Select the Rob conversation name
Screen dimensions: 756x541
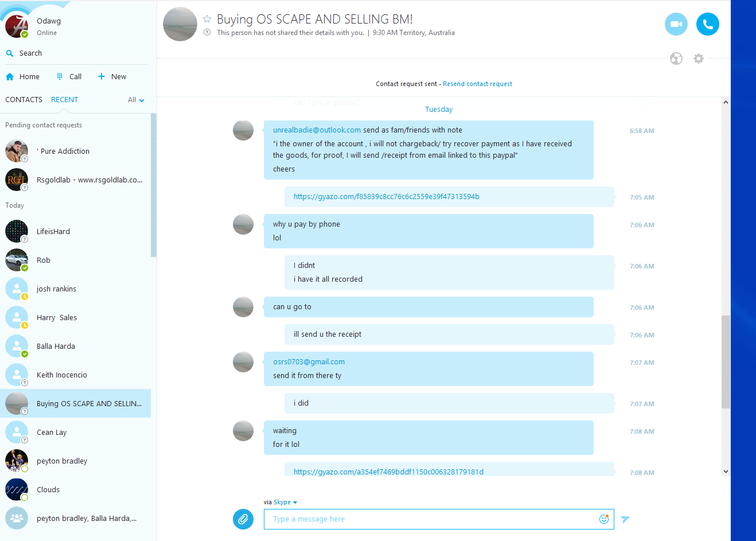click(x=44, y=260)
